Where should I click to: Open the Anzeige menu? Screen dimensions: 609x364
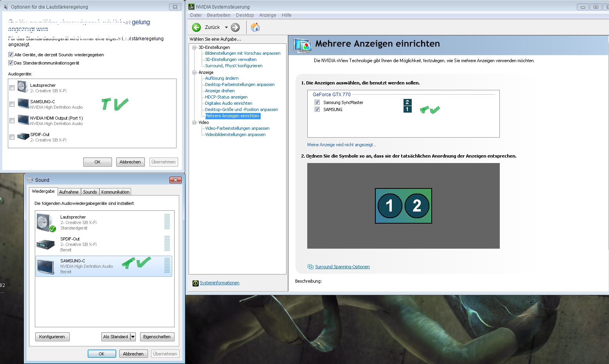pos(268,15)
